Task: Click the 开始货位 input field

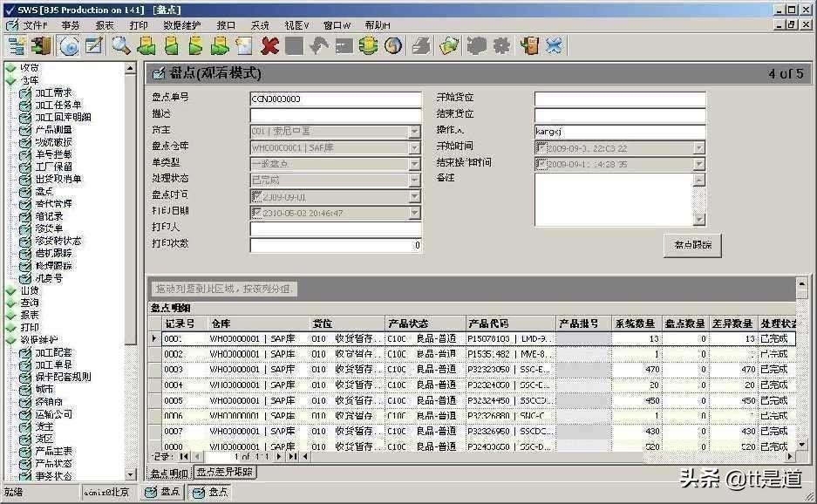Action: [x=620, y=99]
